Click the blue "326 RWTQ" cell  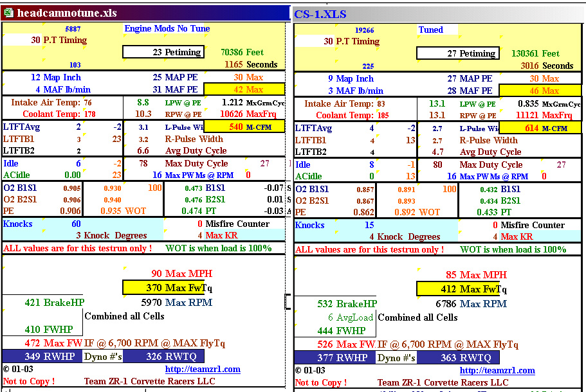coord(163,356)
